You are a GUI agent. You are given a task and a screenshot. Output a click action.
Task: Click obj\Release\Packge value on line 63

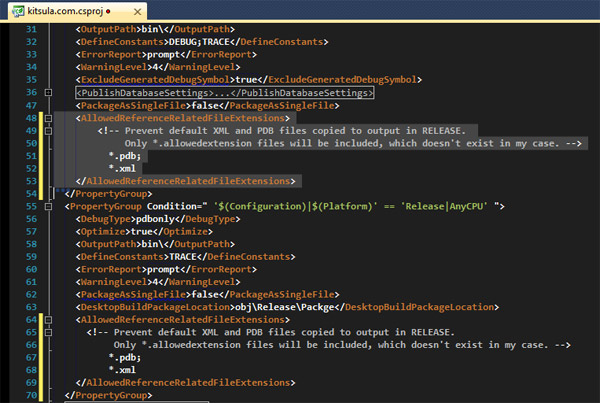point(285,307)
